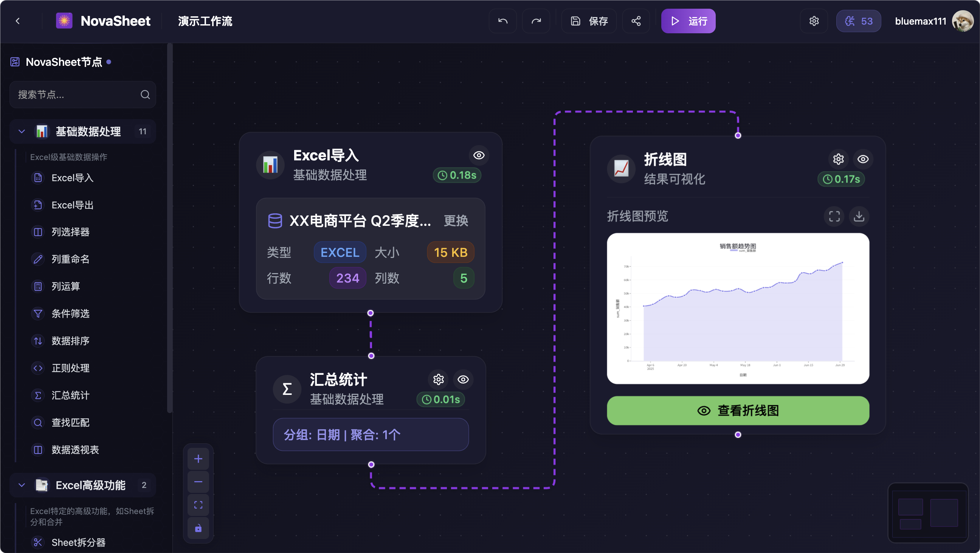Expand line chart preview to fullscreen
The image size is (980, 553).
(834, 216)
